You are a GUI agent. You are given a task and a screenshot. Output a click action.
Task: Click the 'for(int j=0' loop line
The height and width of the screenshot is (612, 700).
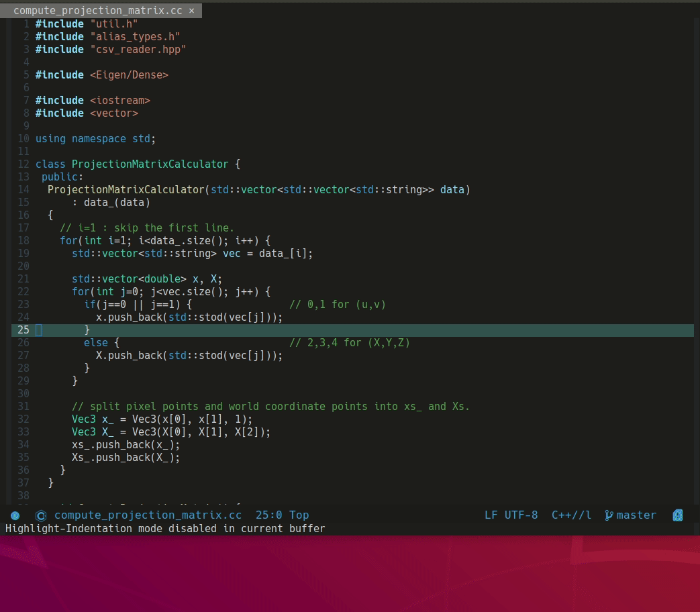tap(171, 292)
